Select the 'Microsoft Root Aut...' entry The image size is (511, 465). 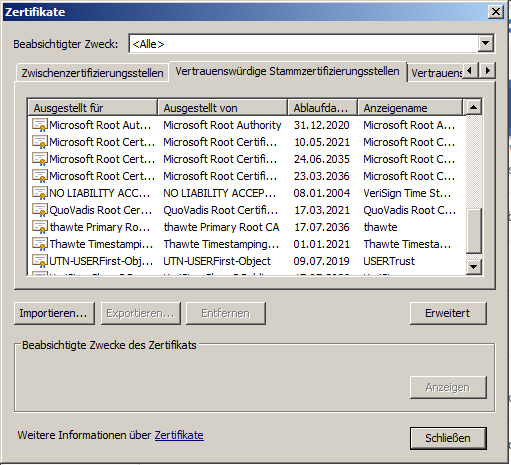[x=100, y=125]
